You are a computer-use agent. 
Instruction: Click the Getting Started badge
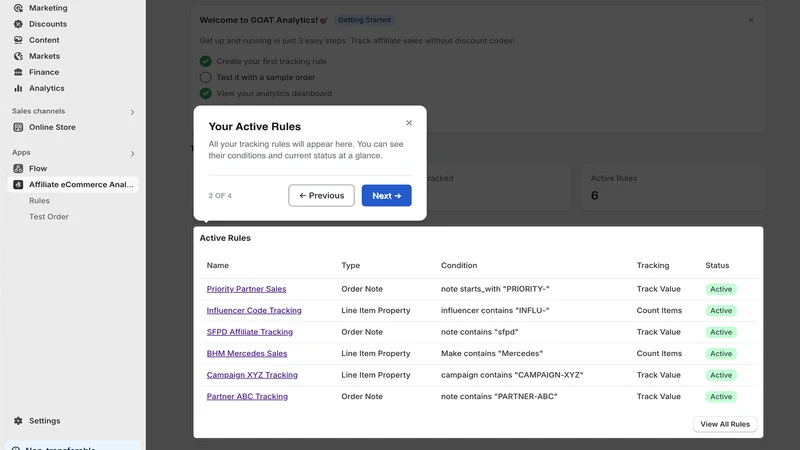tap(364, 20)
